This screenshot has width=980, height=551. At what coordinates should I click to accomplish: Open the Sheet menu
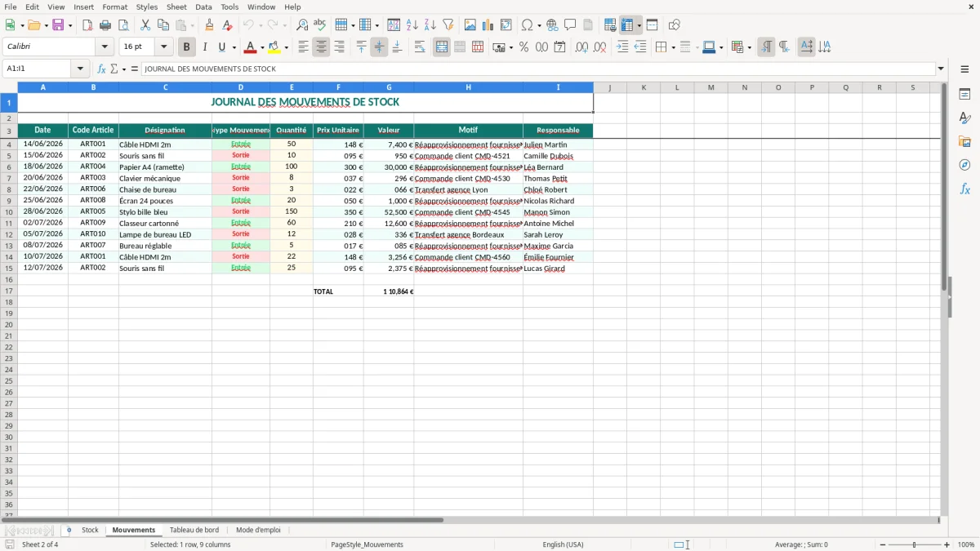[x=176, y=7]
